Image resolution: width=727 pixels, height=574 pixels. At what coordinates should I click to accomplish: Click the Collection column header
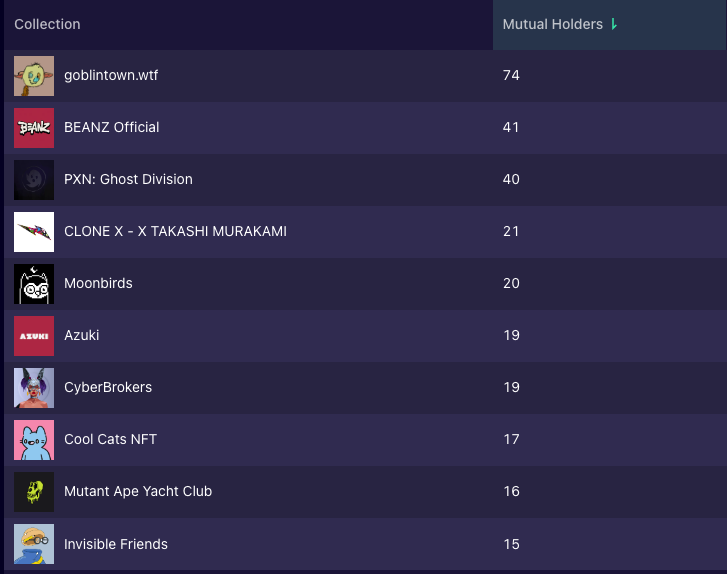click(47, 24)
